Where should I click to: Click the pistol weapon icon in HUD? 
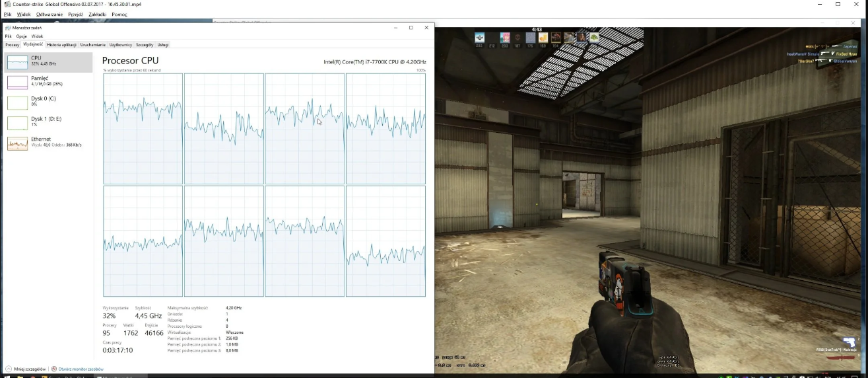(x=850, y=342)
